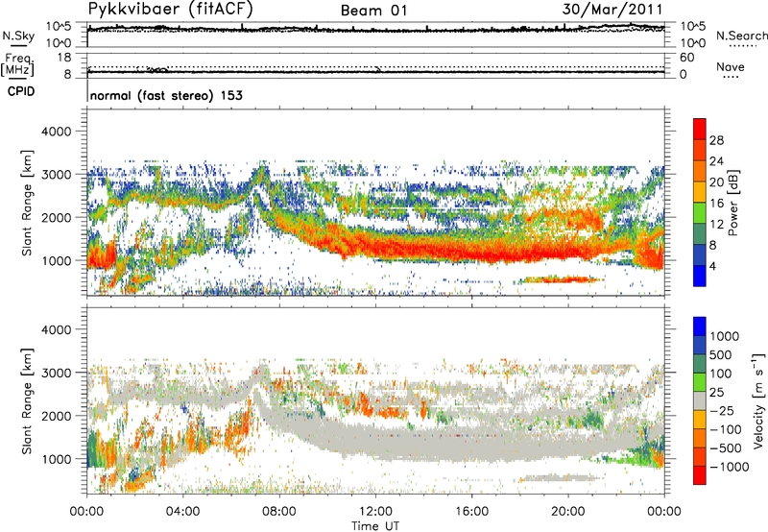Click the blue bottom of the power colorbar
Screen dimensions: 768x532
point(700,276)
